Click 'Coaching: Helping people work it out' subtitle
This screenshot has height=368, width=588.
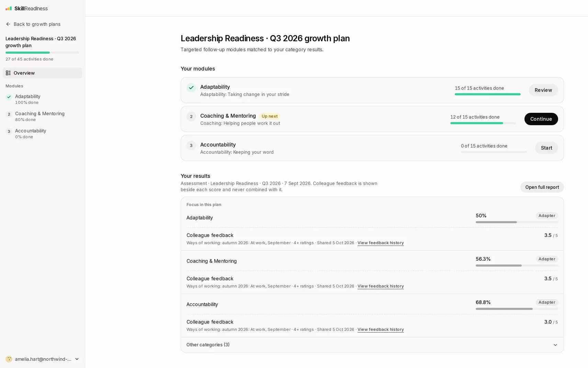[x=240, y=123]
